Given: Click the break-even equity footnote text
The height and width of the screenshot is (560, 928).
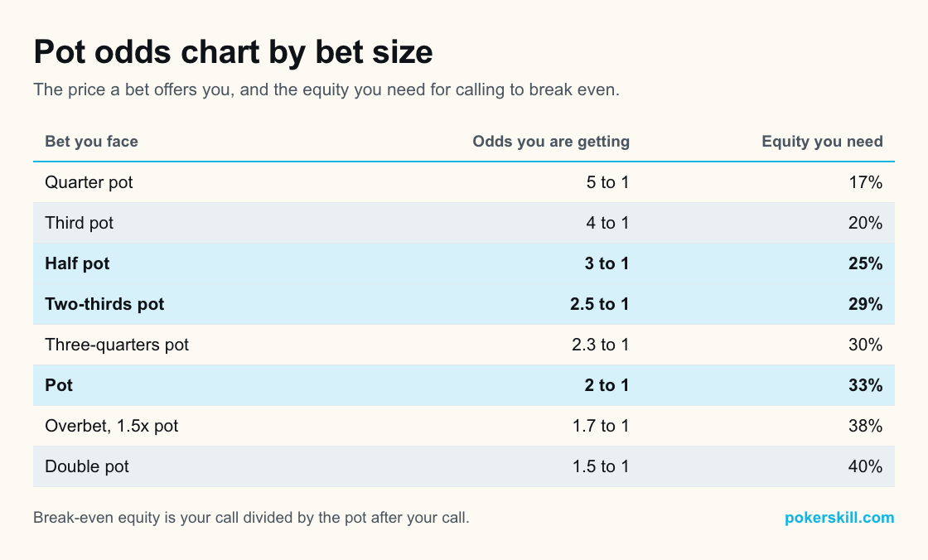Looking at the screenshot, I should click(251, 518).
